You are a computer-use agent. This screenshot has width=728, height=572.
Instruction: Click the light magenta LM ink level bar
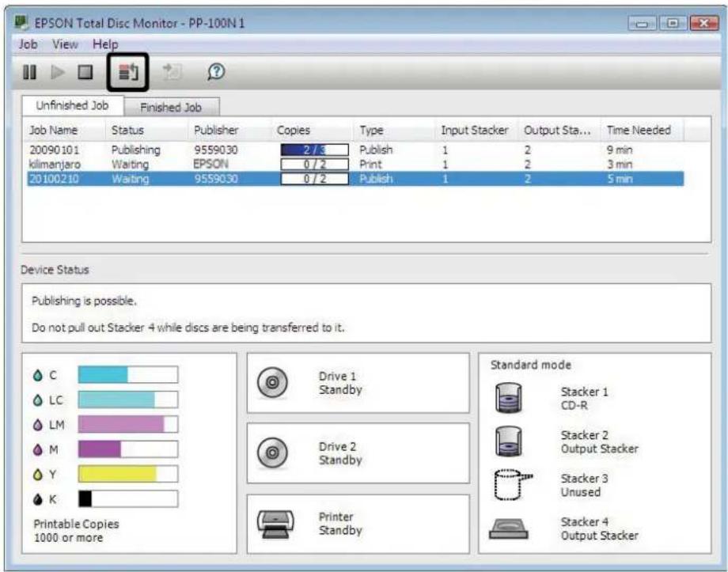pyautogui.click(x=127, y=424)
